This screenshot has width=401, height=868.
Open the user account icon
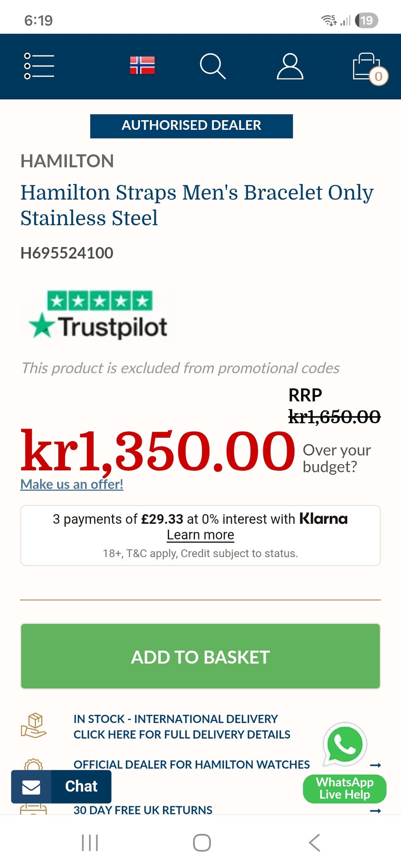[x=290, y=66]
